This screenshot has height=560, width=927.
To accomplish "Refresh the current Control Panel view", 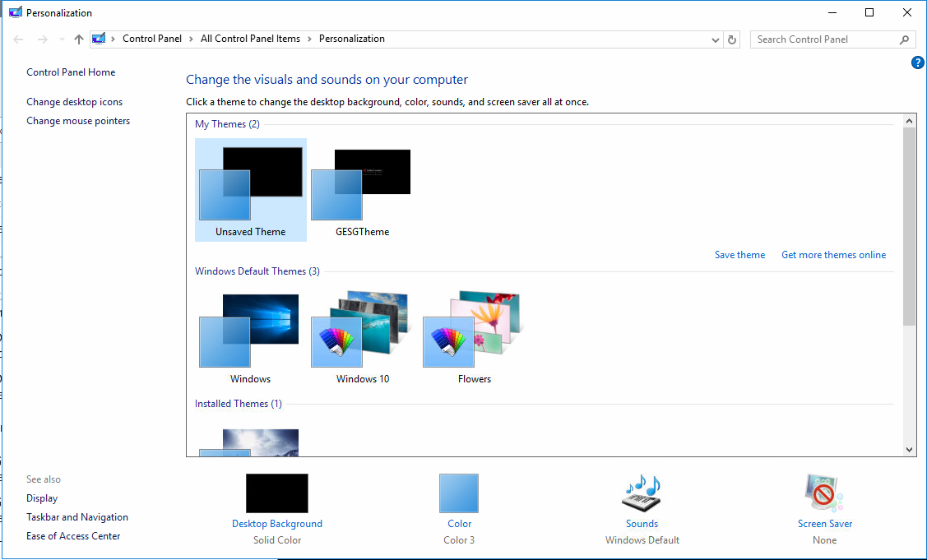I will tap(732, 39).
